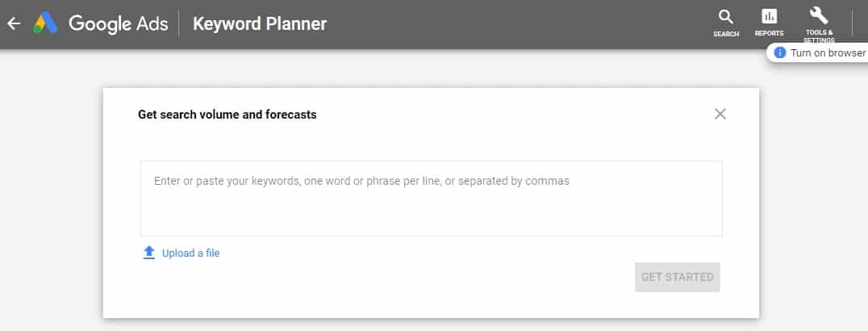The height and width of the screenshot is (331, 868).
Task: Click the back arrow in the header
Action: [x=13, y=24]
